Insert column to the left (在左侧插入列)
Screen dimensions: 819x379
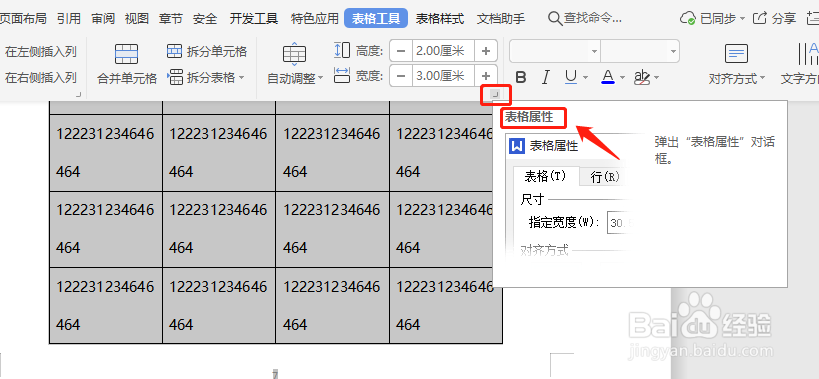click(x=41, y=52)
